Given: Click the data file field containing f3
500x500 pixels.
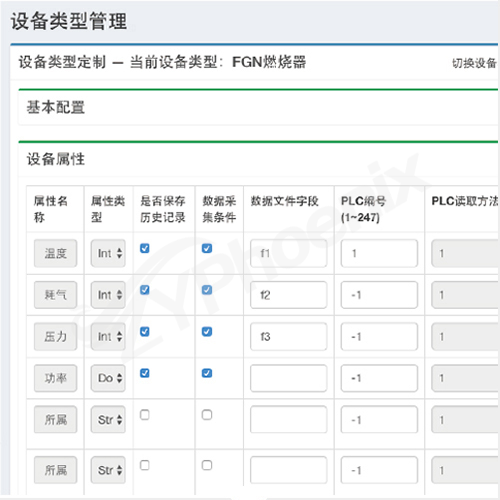Looking at the screenshot, I should [288, 336].
